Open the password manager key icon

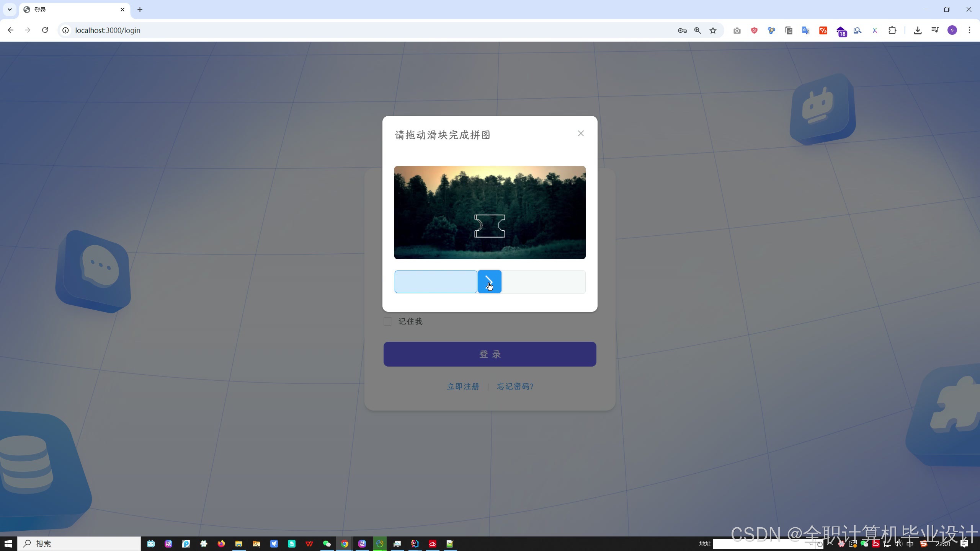click(682, 31)
